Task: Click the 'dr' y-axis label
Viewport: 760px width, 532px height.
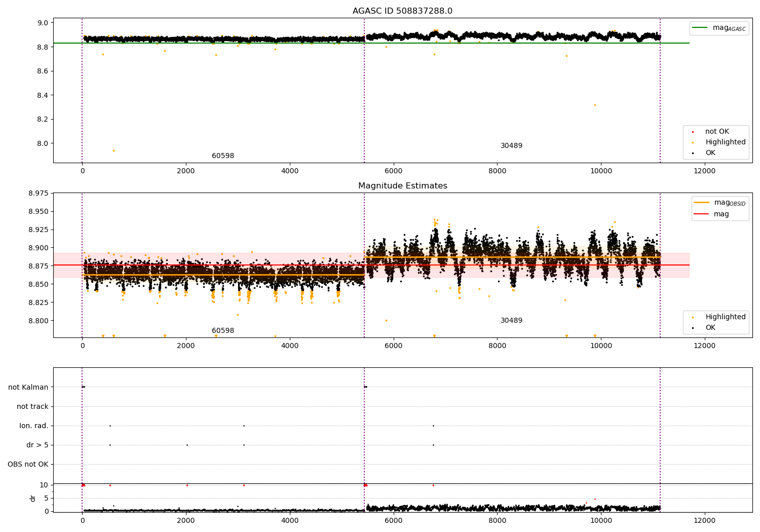Action: [33, 498]
